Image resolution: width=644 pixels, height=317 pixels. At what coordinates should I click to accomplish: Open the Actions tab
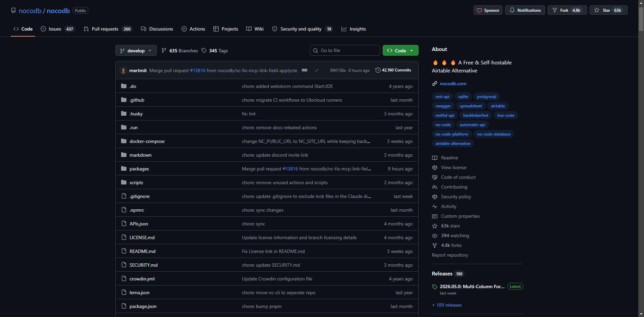pos(193,29)
